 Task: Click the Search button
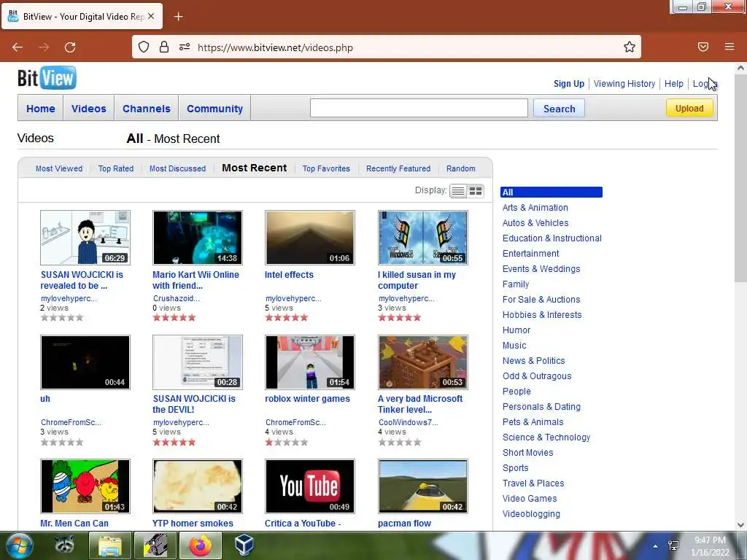click(x=560, y=109)
